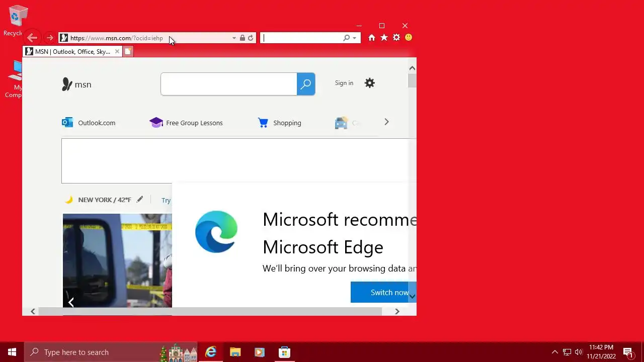Open a new tab
The width and height of the screenshot is (644, 362).
(128, 51)
